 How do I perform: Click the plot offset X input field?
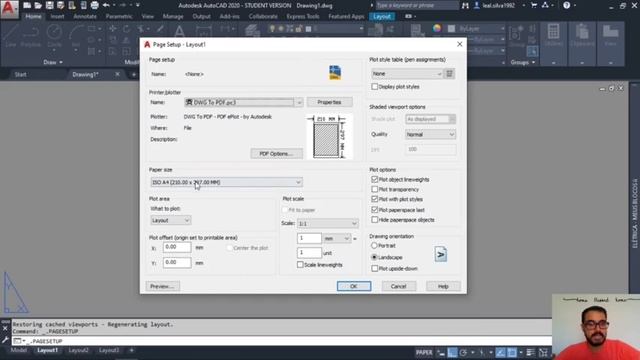pos(177,247)
